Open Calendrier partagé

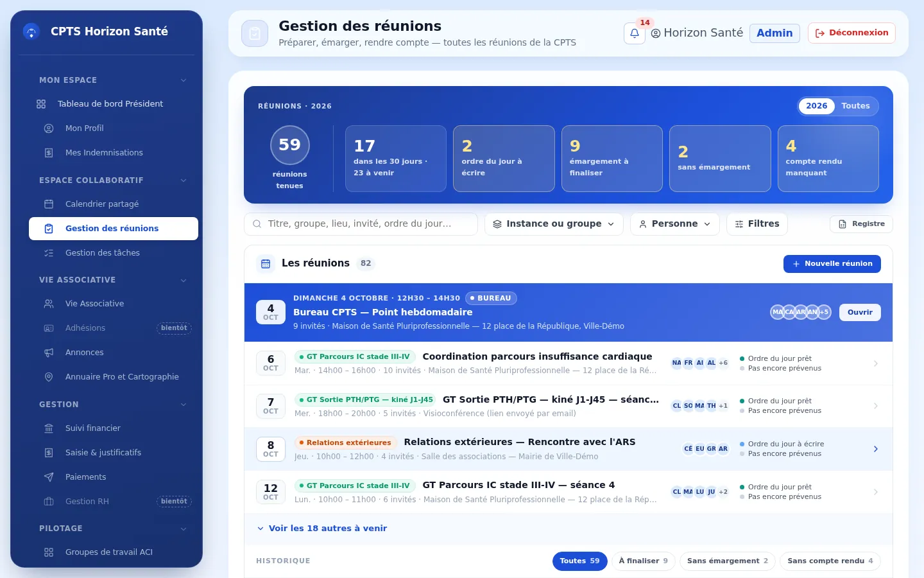tap(113, 204)
